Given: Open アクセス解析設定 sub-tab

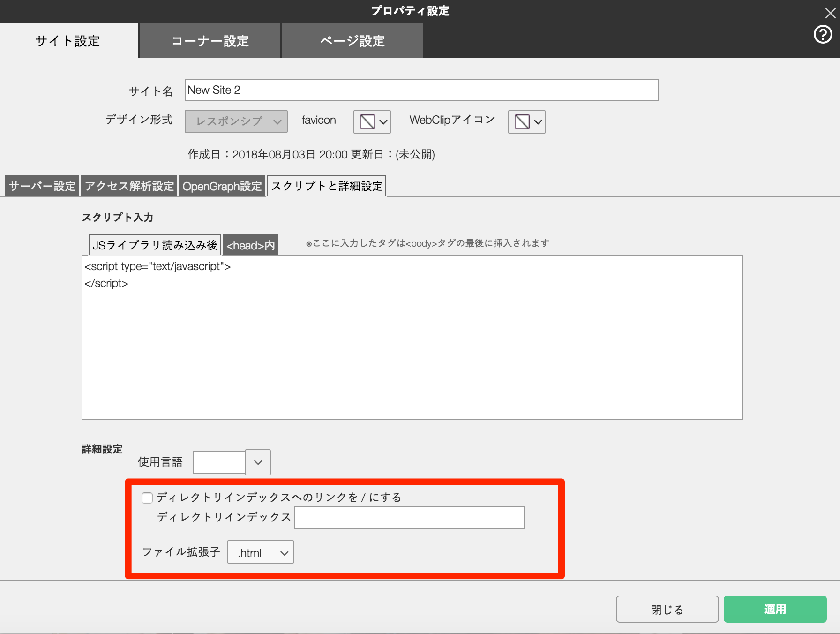Looking at the screenshot, I should tap(129, 186).
